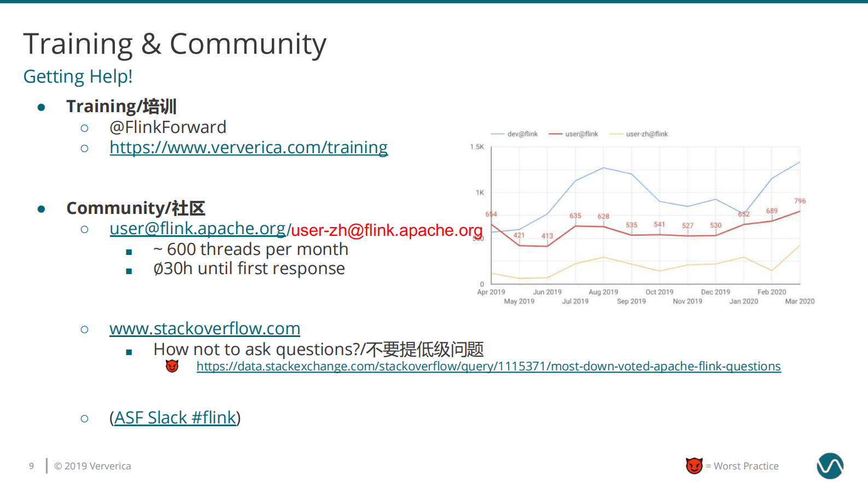Viewport: 868px width, 488px height.
Task: Click the 'Community/社区' heading
Action: tap(136, 208)
